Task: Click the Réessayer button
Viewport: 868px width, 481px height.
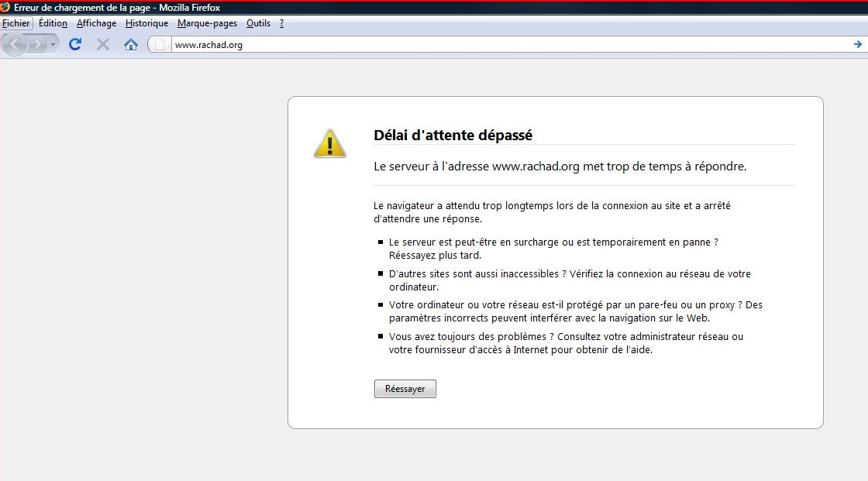Action: [x=405, y=389]
